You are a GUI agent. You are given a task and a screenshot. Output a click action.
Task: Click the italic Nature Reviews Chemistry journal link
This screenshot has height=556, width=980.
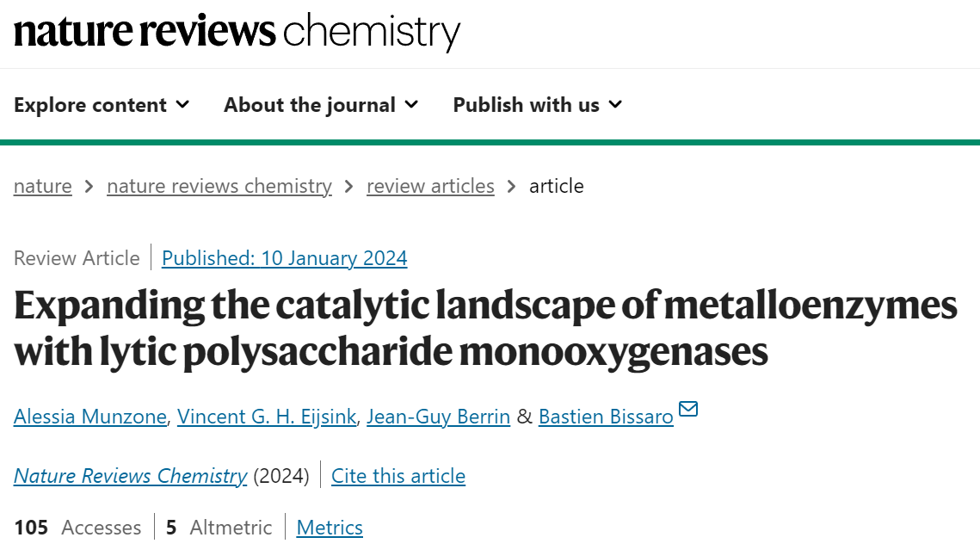(x=131, y=476)
